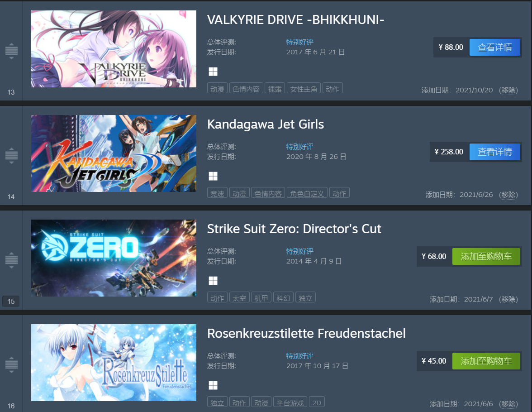532x412 pixels.
Task: Add Rosenkreuzstilette Freudenstachel to cart
Action: (486, 361)
